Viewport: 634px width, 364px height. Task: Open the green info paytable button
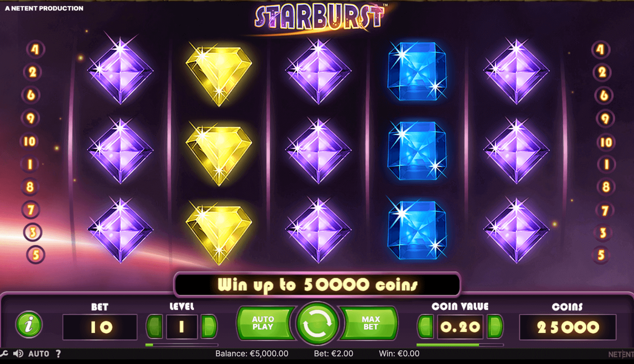pos(29,325)
